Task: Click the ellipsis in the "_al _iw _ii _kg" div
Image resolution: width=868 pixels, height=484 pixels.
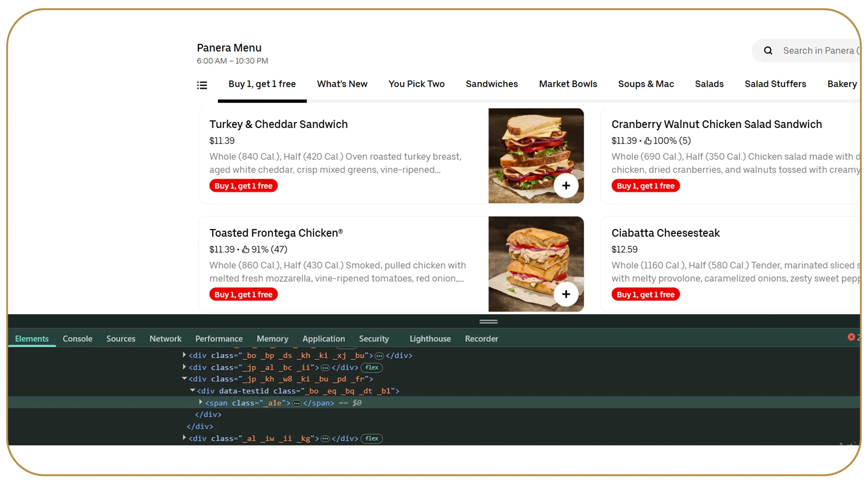Action: (325, 439)
